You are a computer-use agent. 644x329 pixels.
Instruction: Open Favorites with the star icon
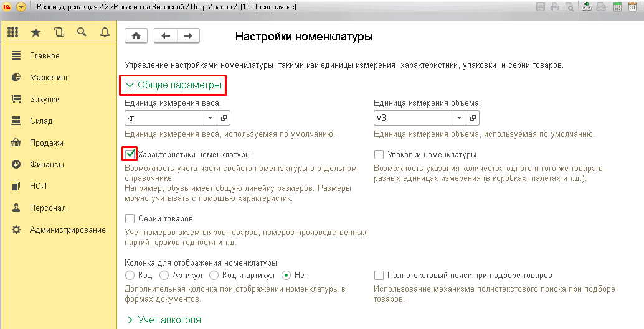36,32
